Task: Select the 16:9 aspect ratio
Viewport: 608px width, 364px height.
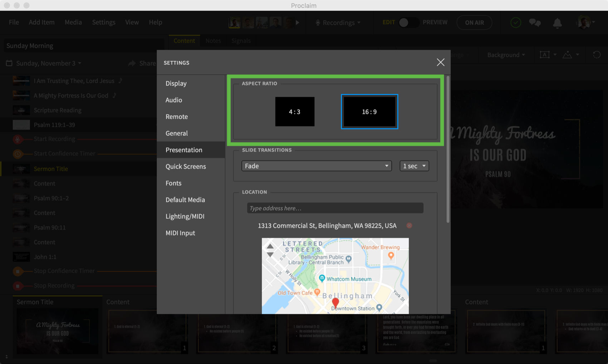Action: (369, 111)
